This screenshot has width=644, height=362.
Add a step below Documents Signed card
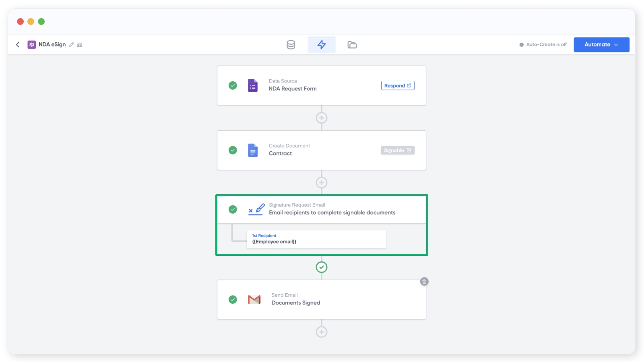pyautogui.click(x=321, y=332)
